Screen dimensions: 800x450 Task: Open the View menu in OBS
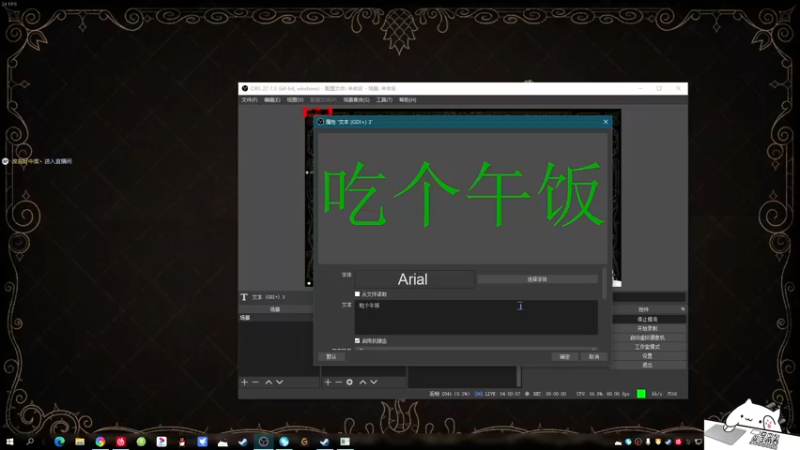pos(295,100)
